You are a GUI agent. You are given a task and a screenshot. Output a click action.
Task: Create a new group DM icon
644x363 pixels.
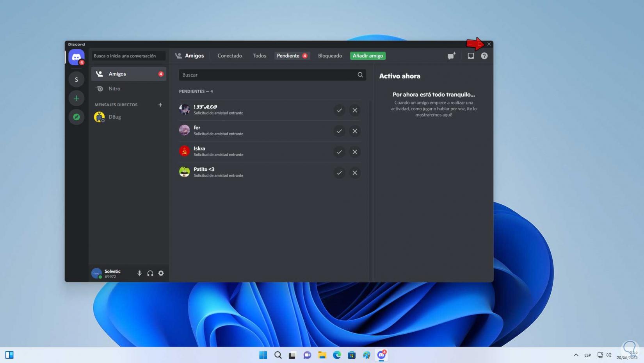coord(452,56)
